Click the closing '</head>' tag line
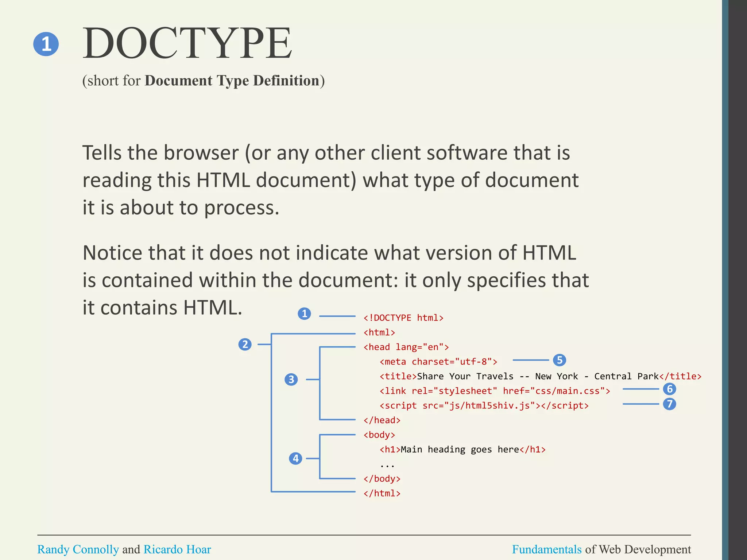 pos(382,420)
